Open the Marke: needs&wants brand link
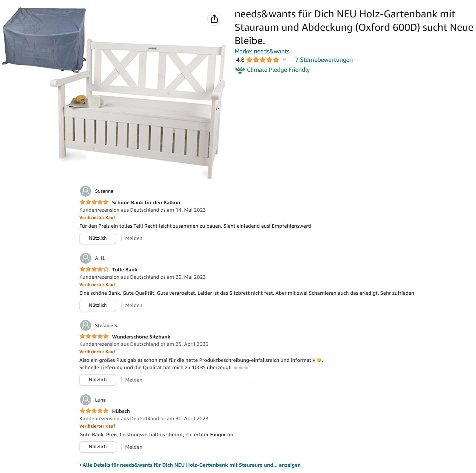The height and width of the screenshot is (473, 476). [x=262, y=51]
